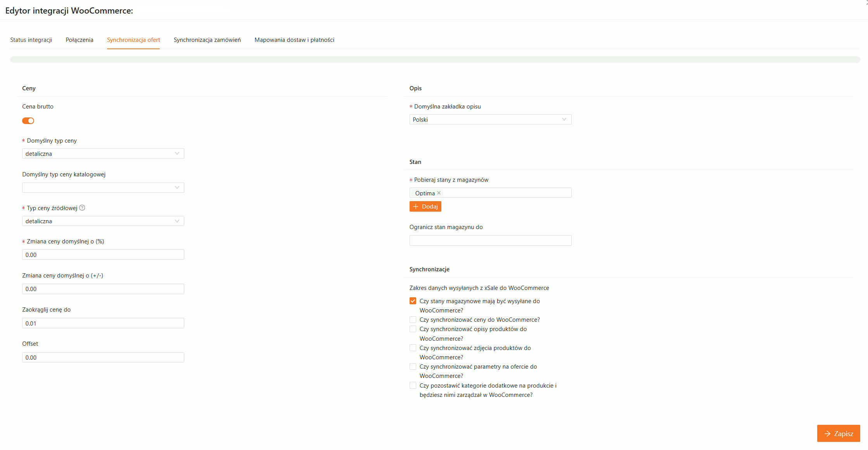Image resolution: width=868 pixels, height=450 pixels.
Task: Enable synchronizing zdjęcia produktów checkbox
Action: coord(413,348)
